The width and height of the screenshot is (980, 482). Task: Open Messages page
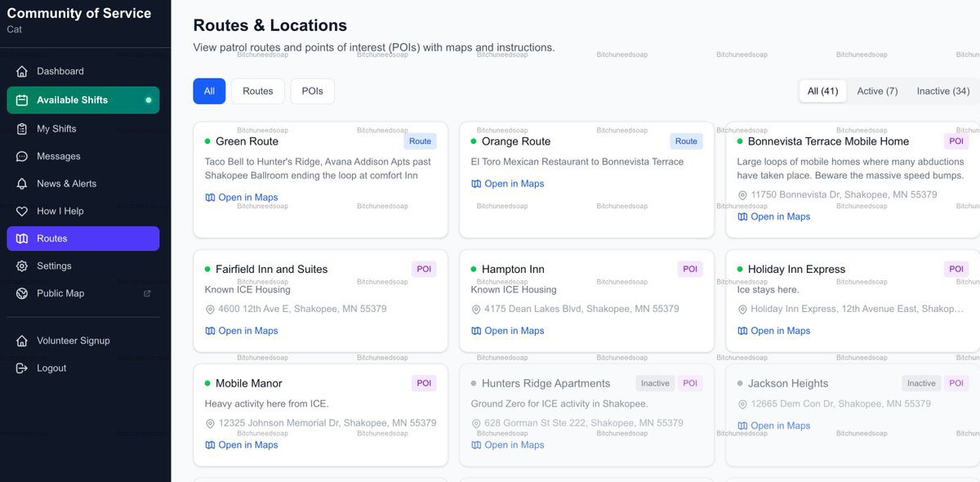83,156
